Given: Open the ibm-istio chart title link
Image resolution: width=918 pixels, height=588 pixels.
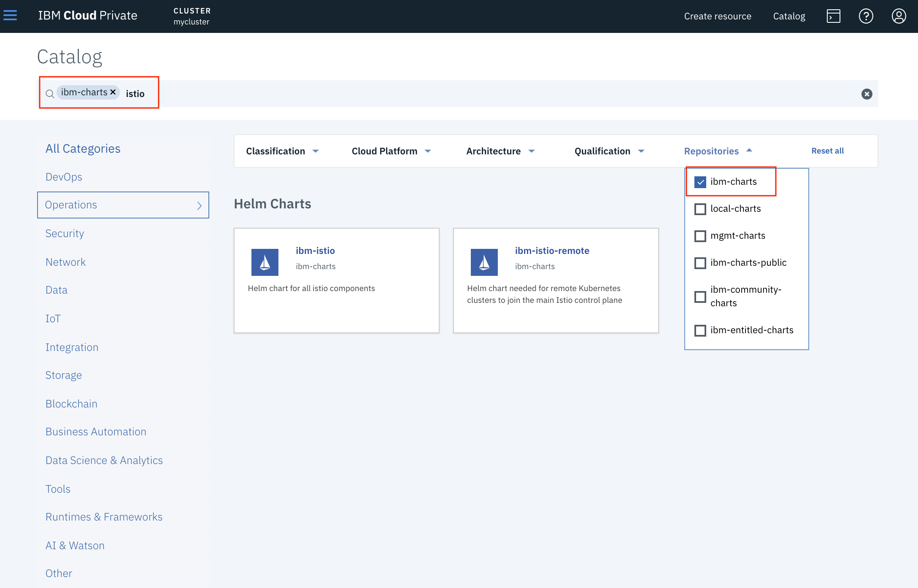Looking at the screenshot, I should click(x=315, y=251).
